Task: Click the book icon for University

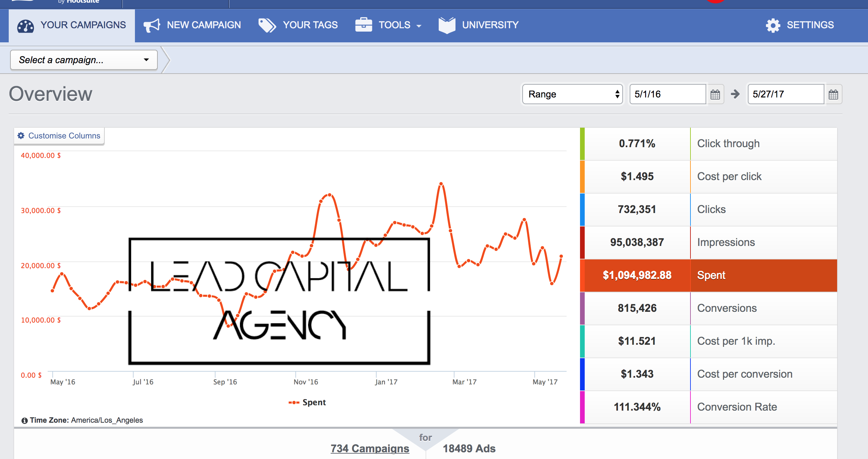Action: (x=447, y=25)
